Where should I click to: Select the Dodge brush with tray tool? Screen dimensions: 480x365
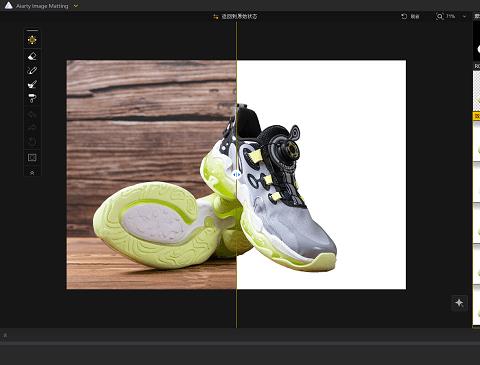(32, 84)
